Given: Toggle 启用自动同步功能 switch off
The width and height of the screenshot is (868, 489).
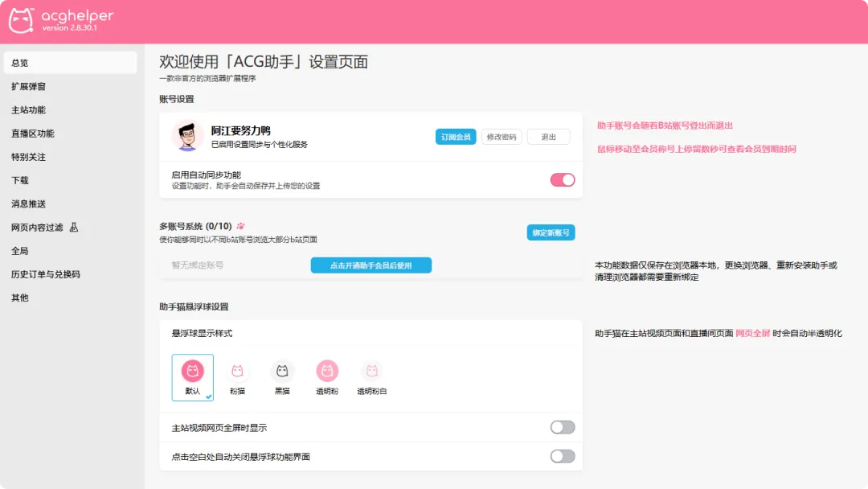Looking at the screenshot, I should [563, 180].
